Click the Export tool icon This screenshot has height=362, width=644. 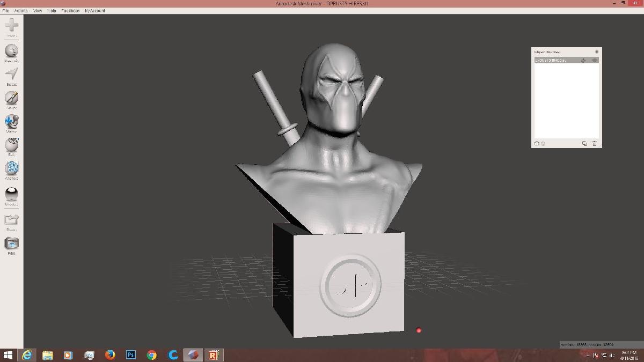(11, 220)
